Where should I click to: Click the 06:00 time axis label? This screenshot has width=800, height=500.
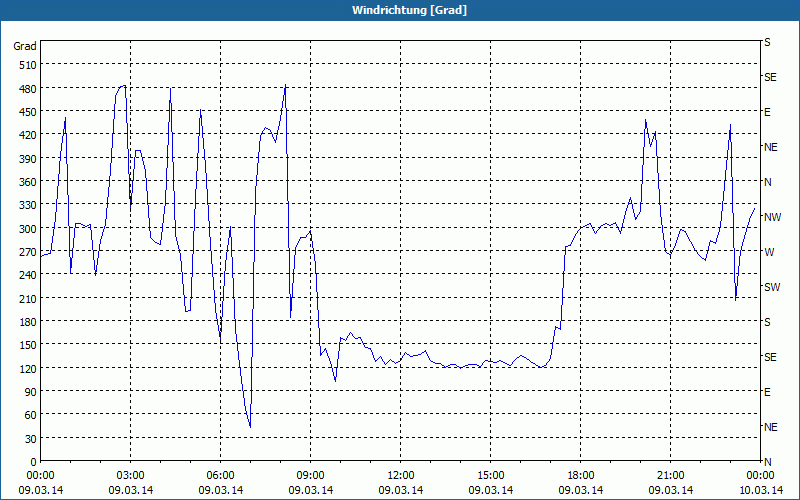click(x=220, y=476)
